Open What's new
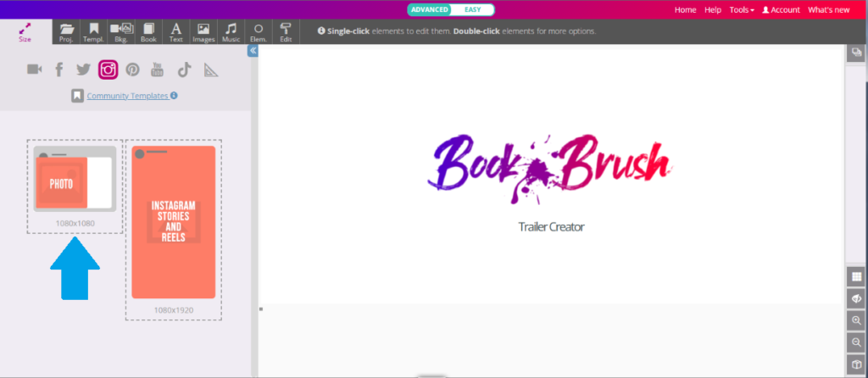The image size is (868, 378). [829, 10]
